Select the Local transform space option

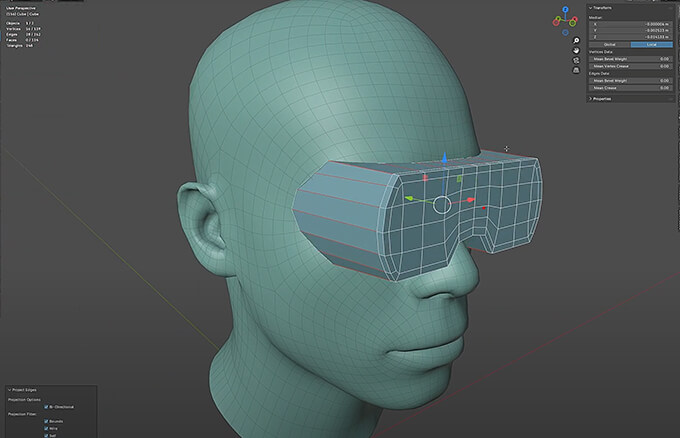click(x=653, y=44)
